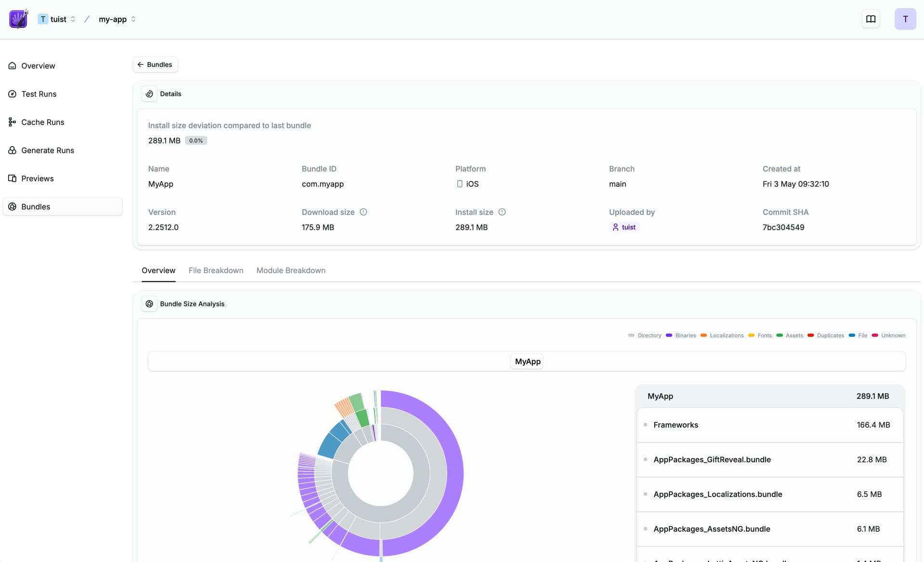Click the MyApp breadcrumb in chart

pyautogui.click(x=527, y=361)
